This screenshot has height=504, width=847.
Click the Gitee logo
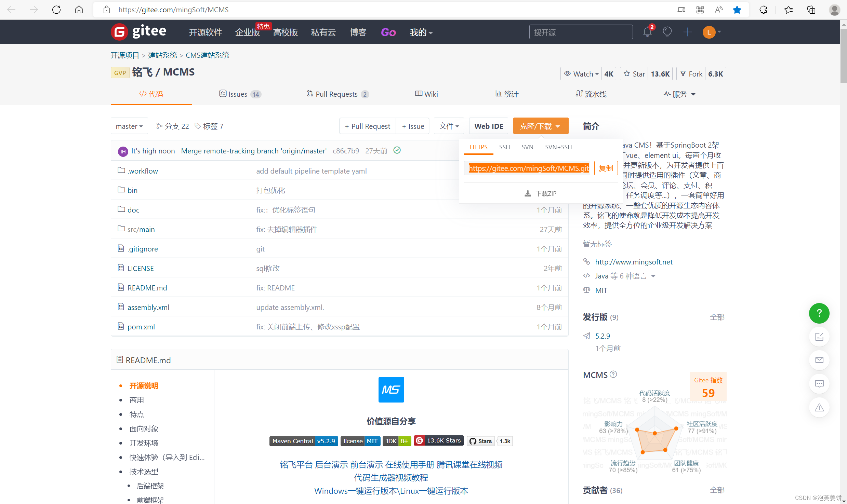(x=139, y=32)
